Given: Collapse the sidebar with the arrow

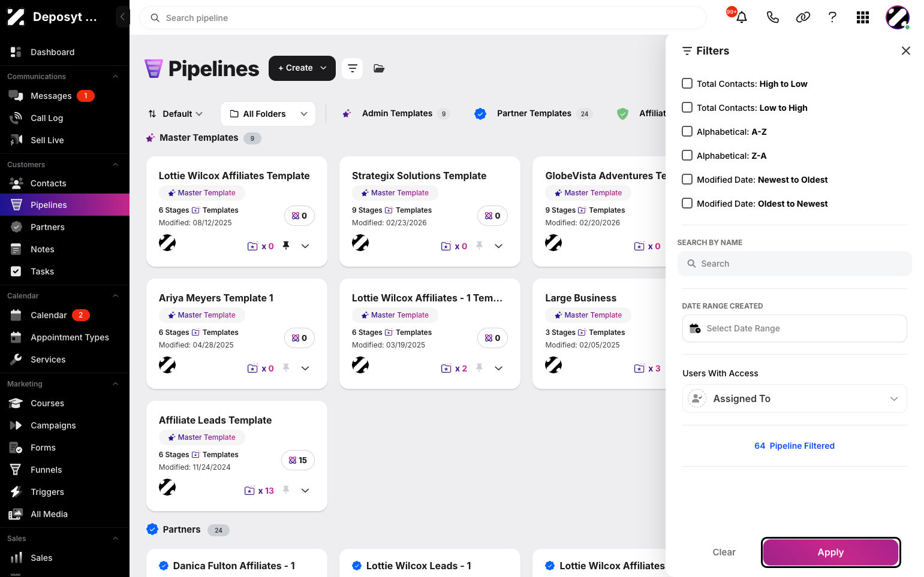Looking at the screenshot, I should tap(122, 17).
